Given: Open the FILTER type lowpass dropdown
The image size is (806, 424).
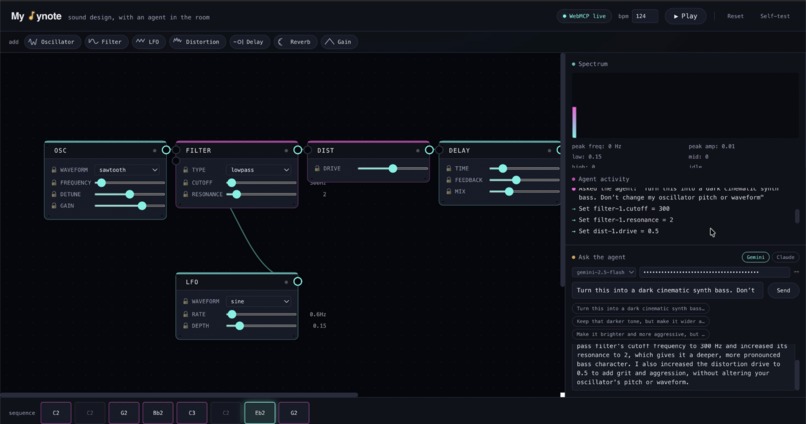Looking at the screenshot, I should click(x=260, y=170).
